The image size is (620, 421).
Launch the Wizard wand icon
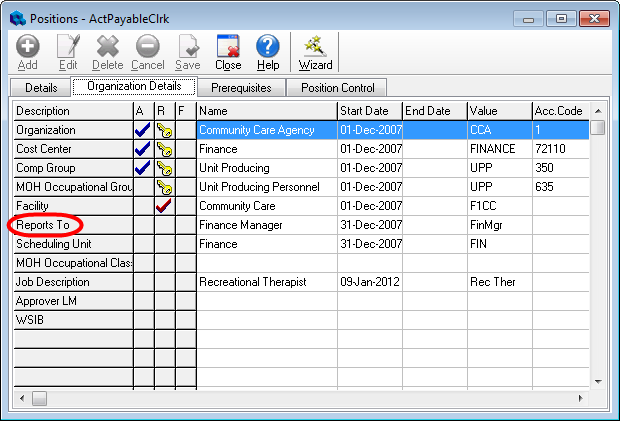tap(316, 47)
